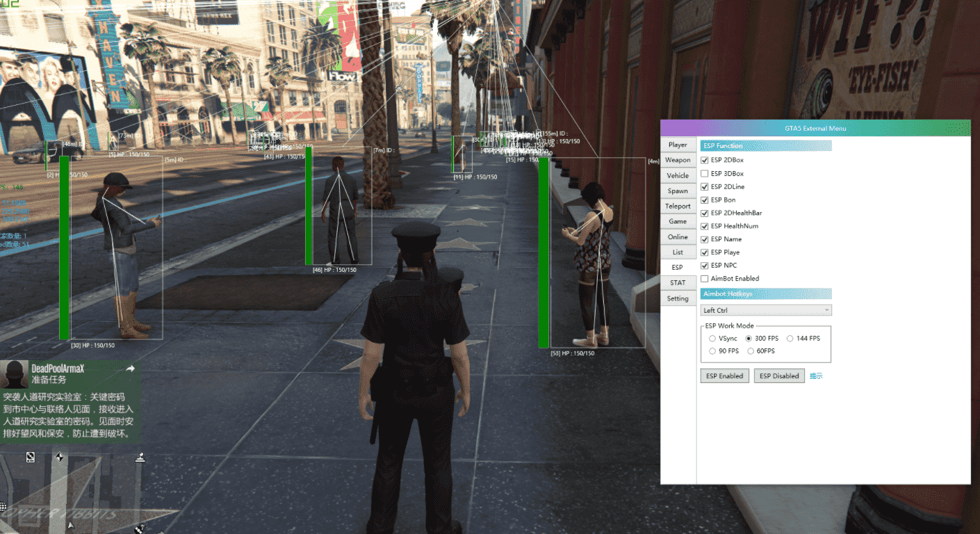Open the Spawn tab
This screenshot has width=980, height=534.
tap(678, 191)
